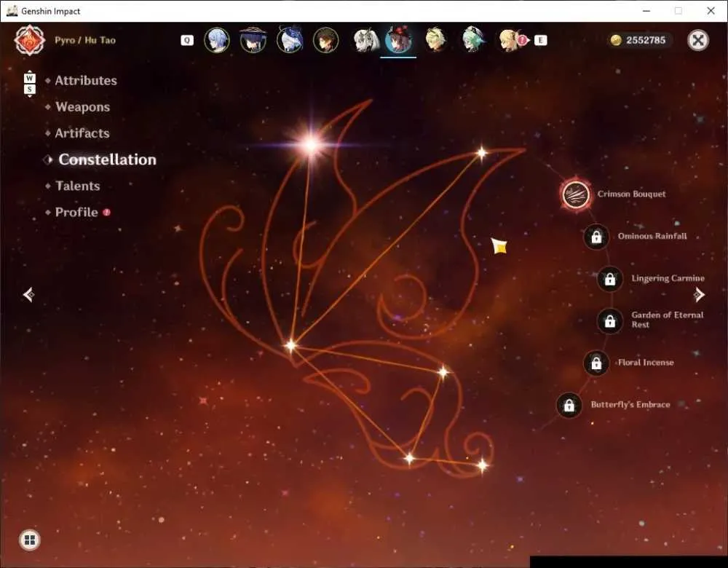Select the locked Lingering Carmine constellation icon

tap(609, 279)
